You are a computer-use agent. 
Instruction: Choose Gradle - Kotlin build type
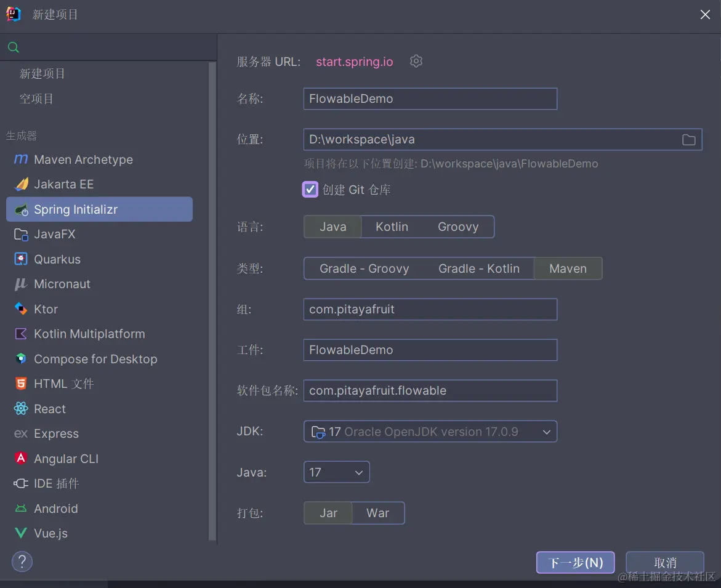(478, 268)
